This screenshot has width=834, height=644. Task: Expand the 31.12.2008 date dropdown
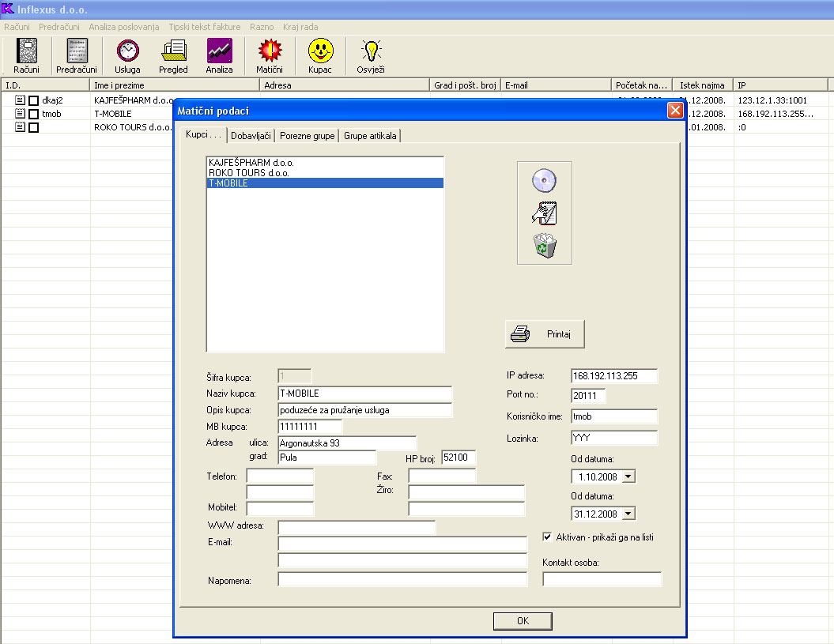pos(628,514)
